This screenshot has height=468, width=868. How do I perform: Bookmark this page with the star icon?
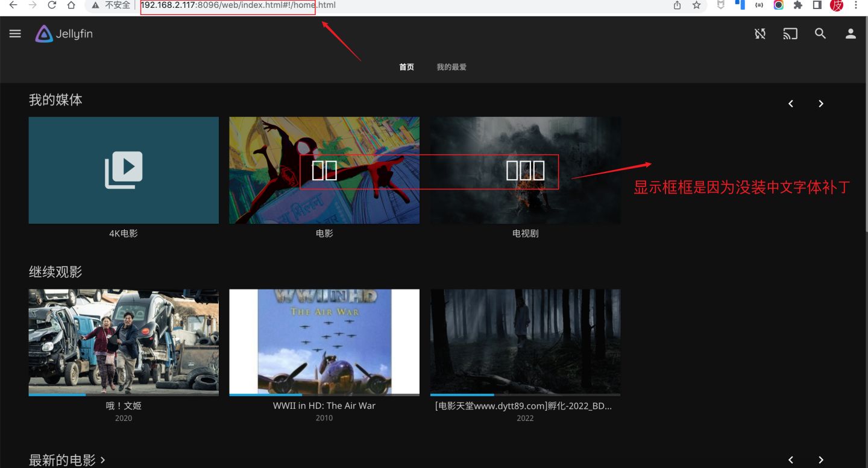click(697, 5)
